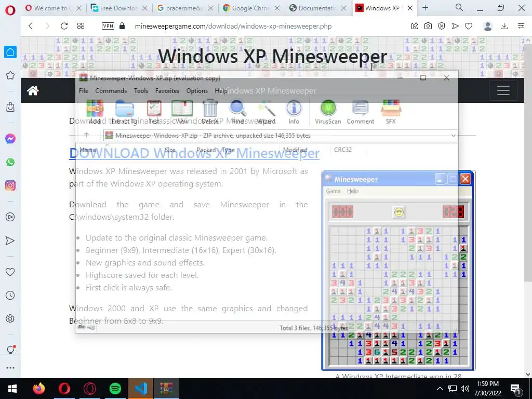This screenshot has height=399, width=532.
Task: Click the WinRAR Delete trash icon
Action: pyautogui.click(x=210, y=112)
